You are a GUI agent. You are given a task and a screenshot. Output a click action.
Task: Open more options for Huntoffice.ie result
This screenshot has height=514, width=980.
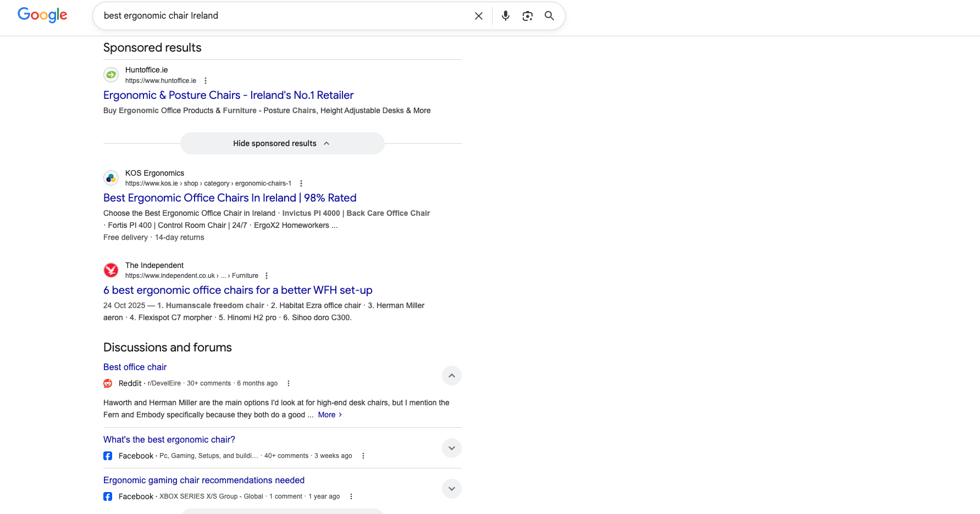(206, 81)
